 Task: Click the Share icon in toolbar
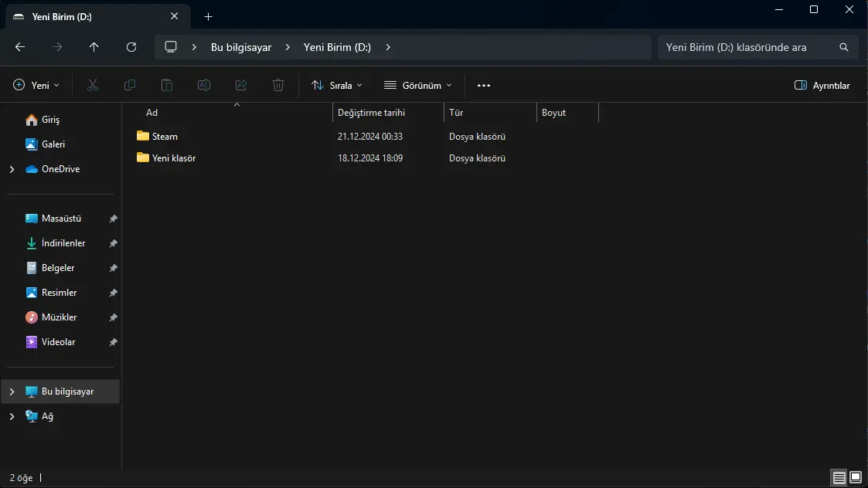[x=241, y=85]
